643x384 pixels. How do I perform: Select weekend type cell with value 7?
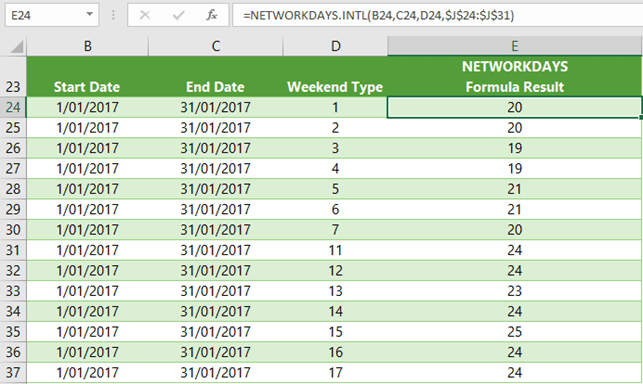[335, 229]
